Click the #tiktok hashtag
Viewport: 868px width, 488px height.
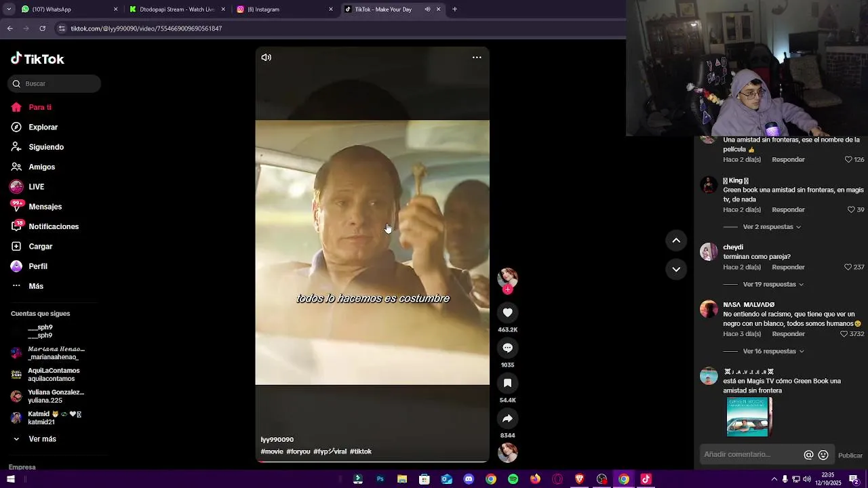click(361, 451)
